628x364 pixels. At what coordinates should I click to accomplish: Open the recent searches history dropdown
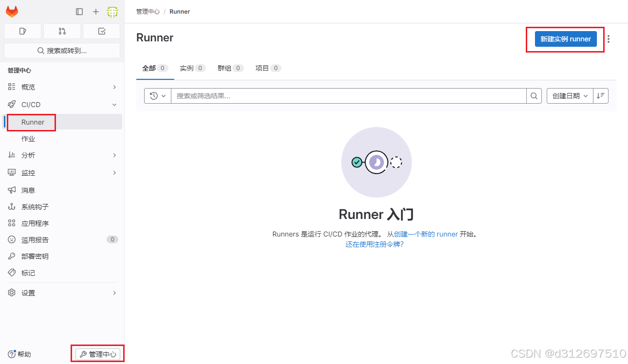pyautogui.click(x=158, y=96)
